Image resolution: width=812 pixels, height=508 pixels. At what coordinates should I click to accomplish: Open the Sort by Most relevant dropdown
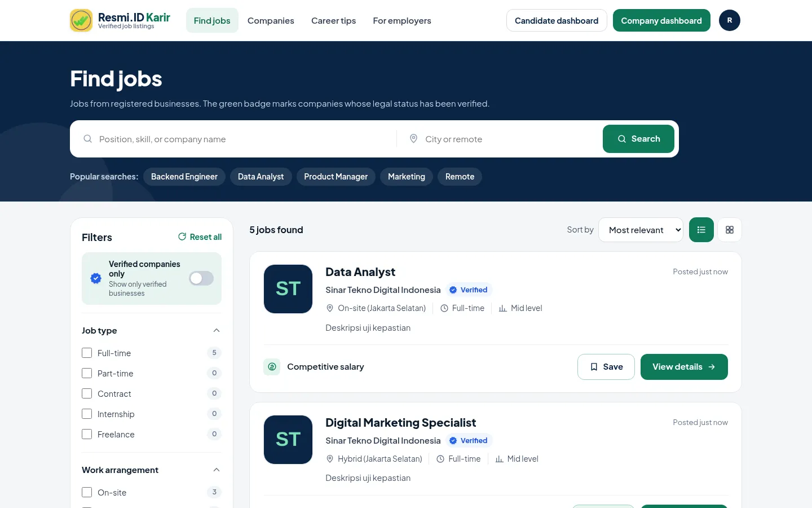coord(641,230)
